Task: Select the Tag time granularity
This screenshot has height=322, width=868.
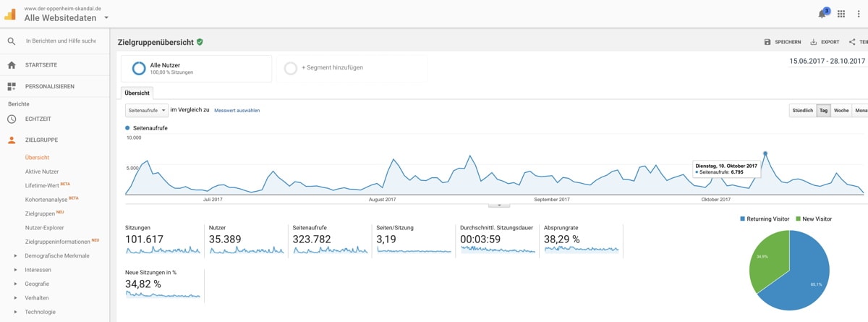Action: click(x=823, y=111)
